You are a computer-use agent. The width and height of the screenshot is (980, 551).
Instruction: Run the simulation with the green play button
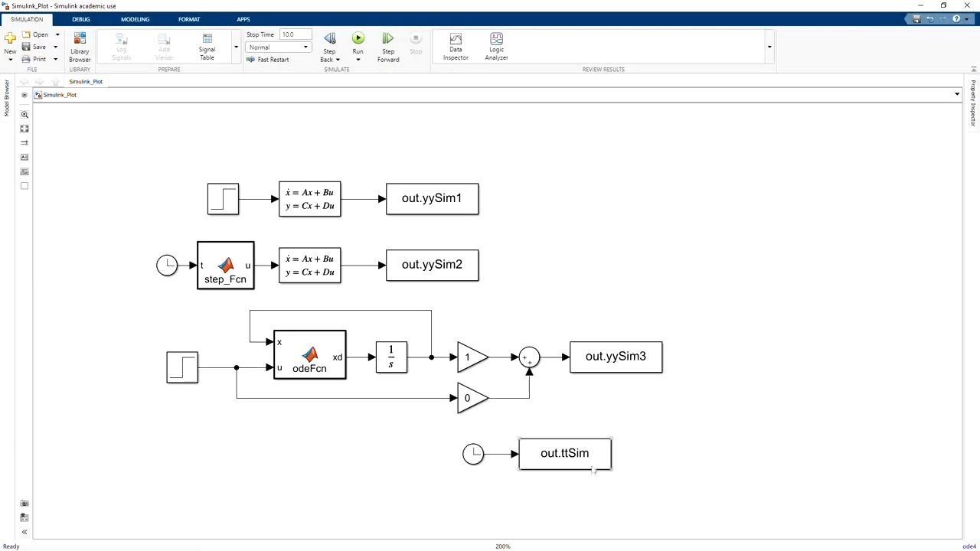coord(358,38)
